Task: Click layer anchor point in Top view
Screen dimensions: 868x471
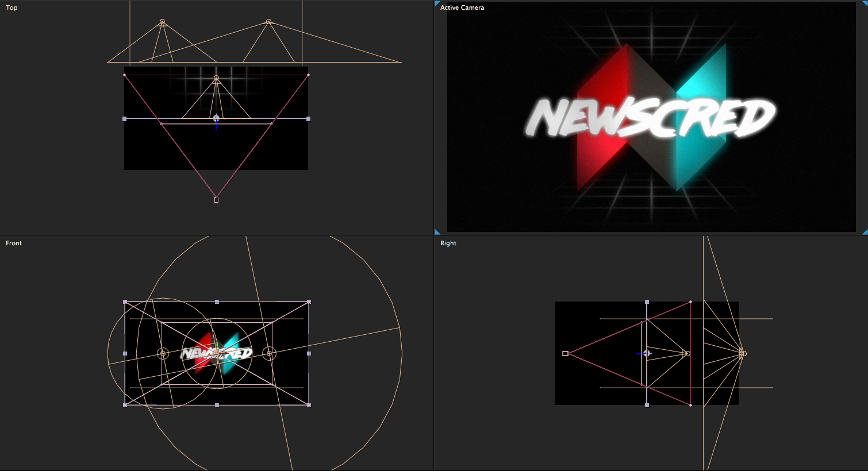Action: (216, 117)
